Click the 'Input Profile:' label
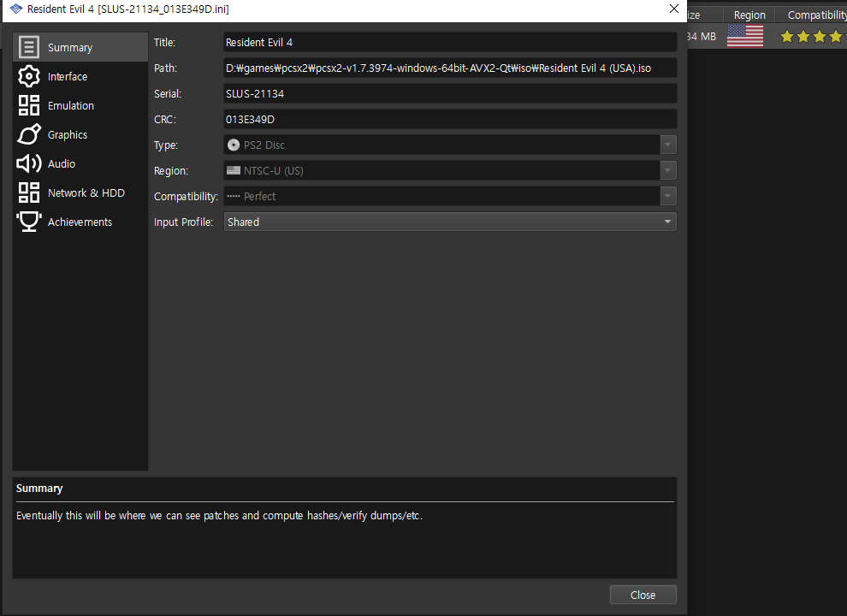The image size is (847, 616). [184, 222]
